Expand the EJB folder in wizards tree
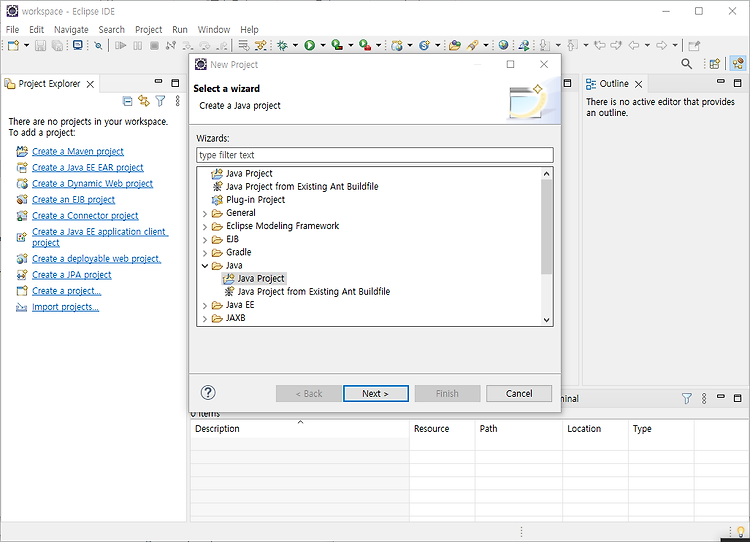The width and height of the screenshot is (750, 542). click(x=205, y=240)
